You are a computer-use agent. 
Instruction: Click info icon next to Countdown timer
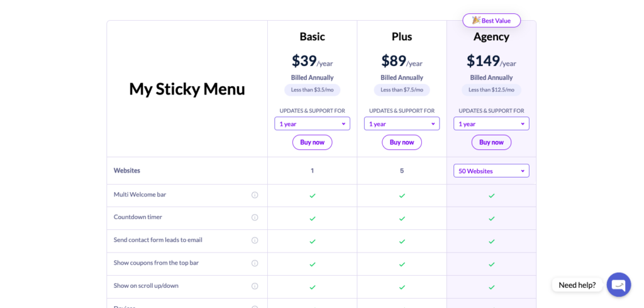[x=255, y=217]
